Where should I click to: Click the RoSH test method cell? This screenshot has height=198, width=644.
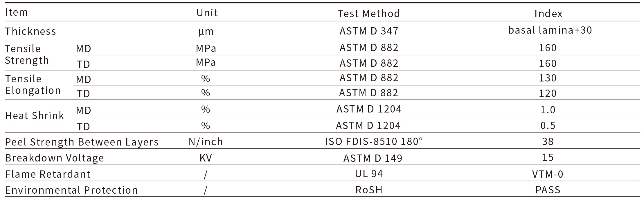(x=369, y=190)
